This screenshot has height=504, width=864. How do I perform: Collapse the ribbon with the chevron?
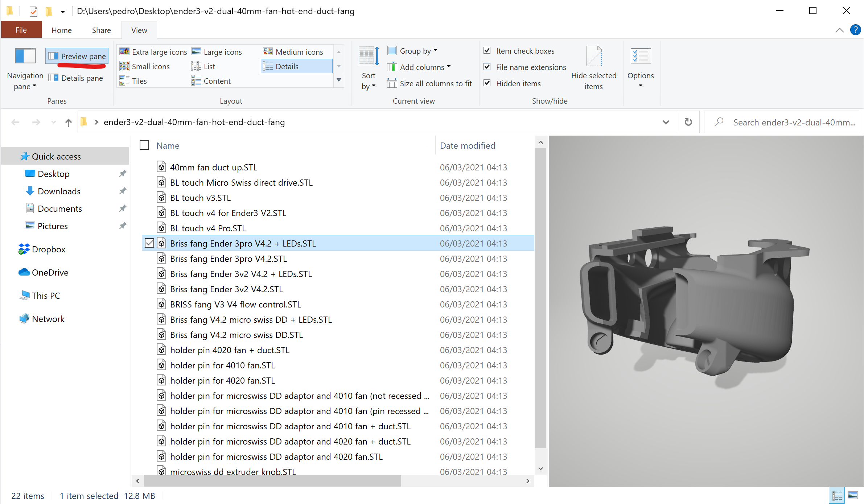[x=840, y=30]
